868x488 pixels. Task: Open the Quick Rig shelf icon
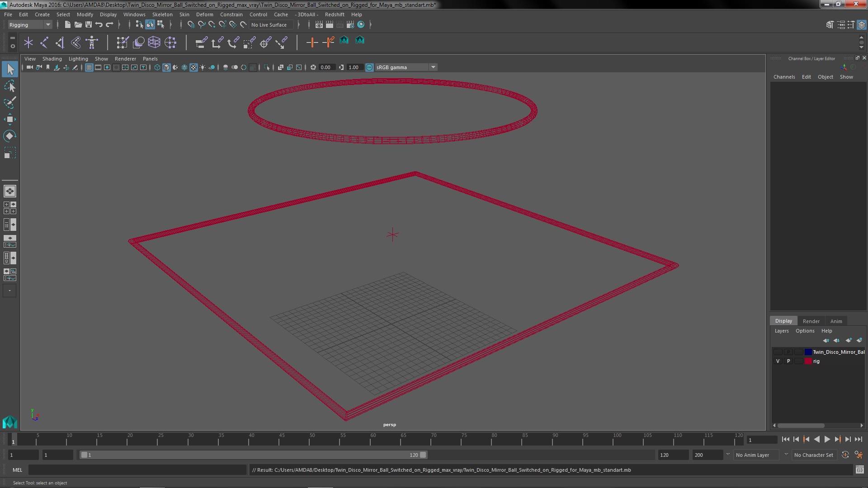pos(92,42)
